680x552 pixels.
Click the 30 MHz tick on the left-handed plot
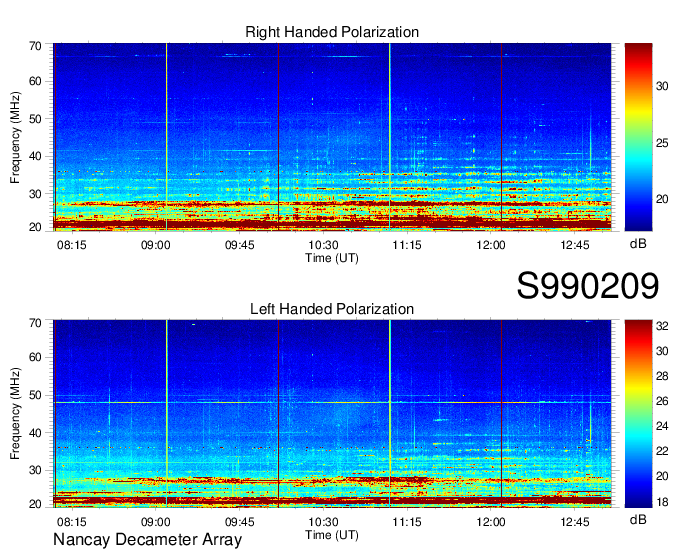pos(35,470)
